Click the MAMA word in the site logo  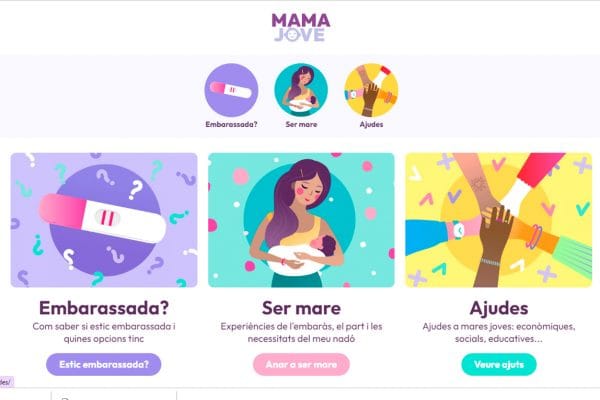(301, 20)
